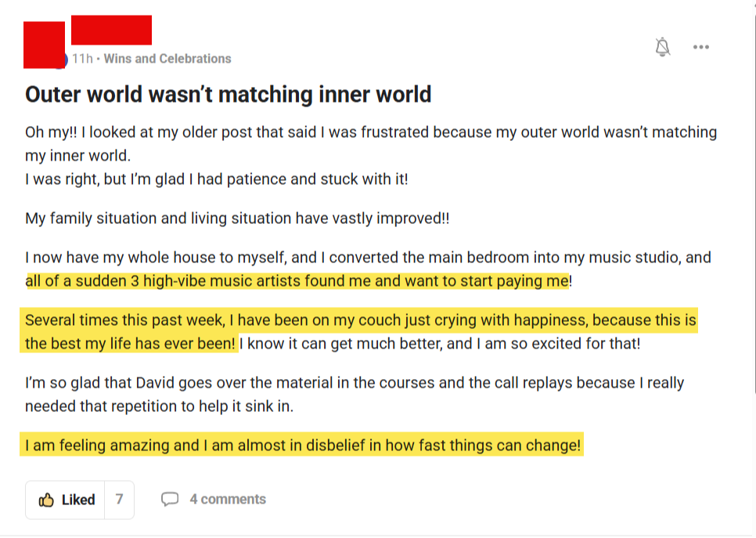Toggle the notification bell for this post

coord(662,47)
